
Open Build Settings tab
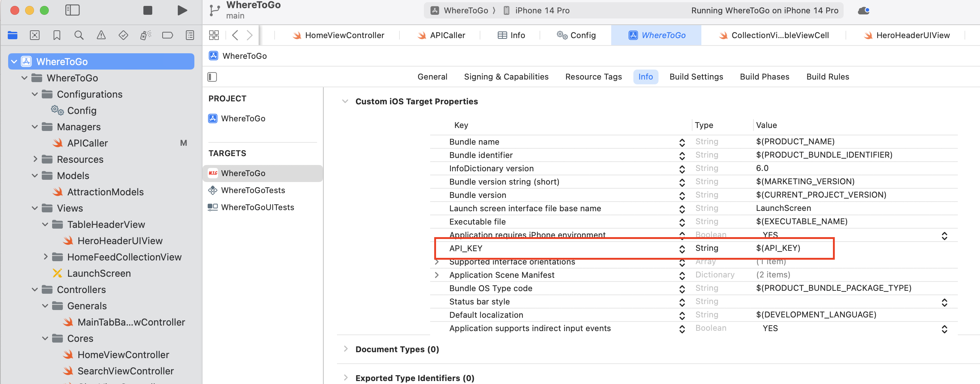(x=696, y=77)
